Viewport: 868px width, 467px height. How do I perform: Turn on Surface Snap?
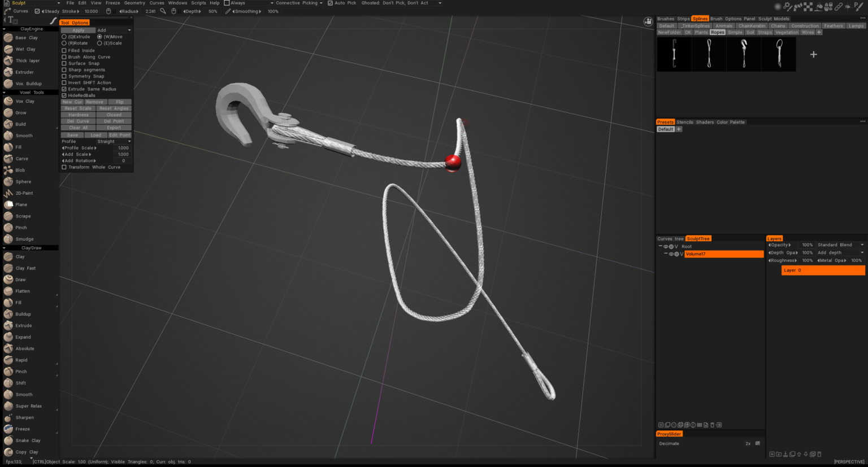coord(64,63)
